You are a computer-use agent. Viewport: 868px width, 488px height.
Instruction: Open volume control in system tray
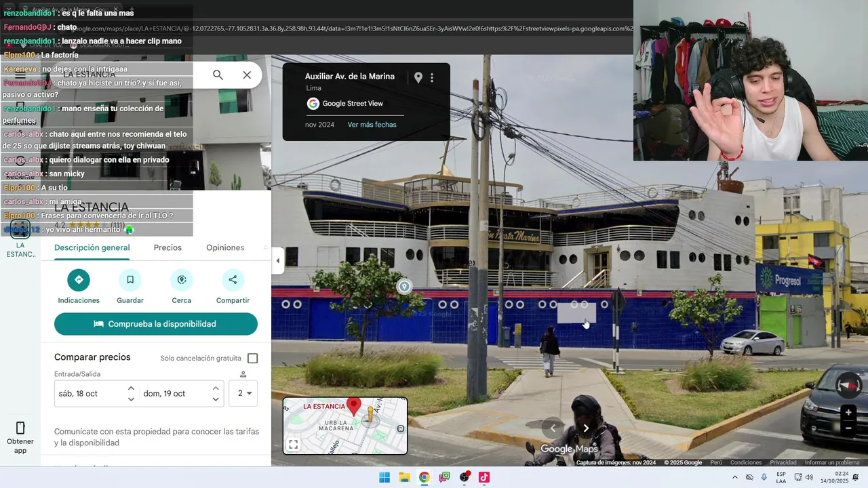coord(809,477)
